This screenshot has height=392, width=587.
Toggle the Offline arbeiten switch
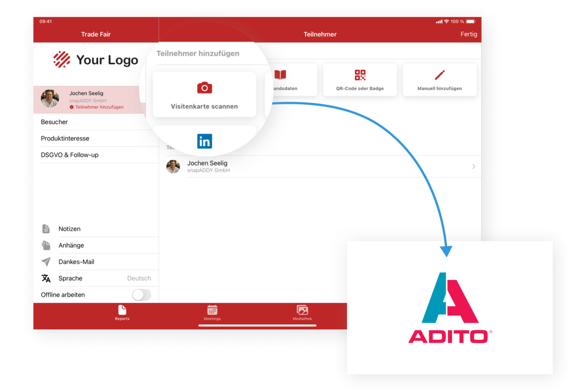142,295
